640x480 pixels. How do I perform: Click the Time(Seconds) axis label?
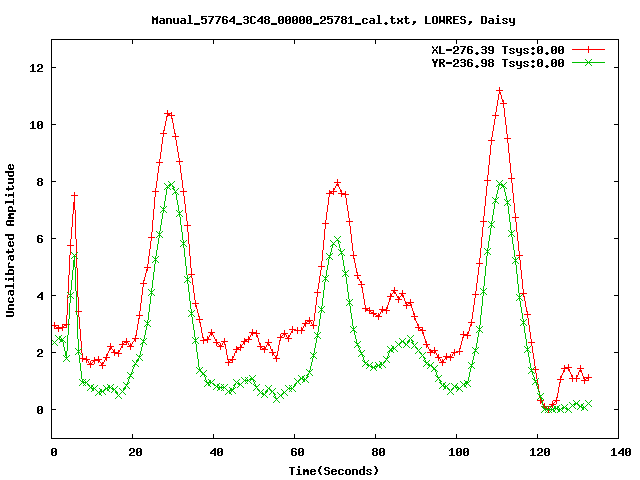tap(334, 471)
